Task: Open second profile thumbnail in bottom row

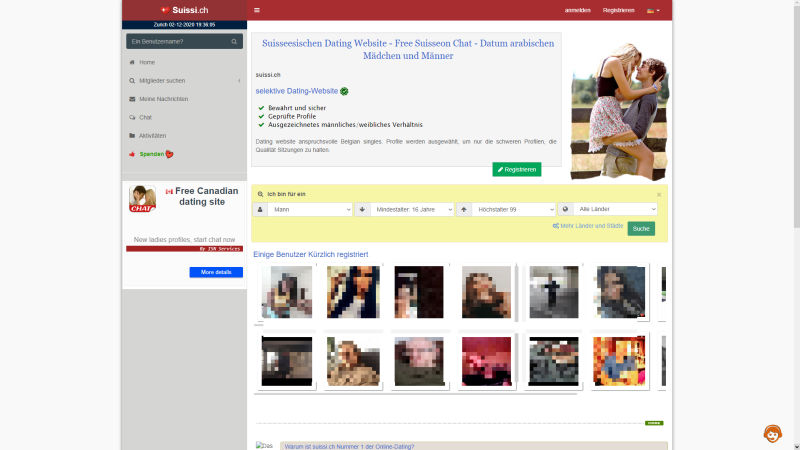Action: point(353,361)
